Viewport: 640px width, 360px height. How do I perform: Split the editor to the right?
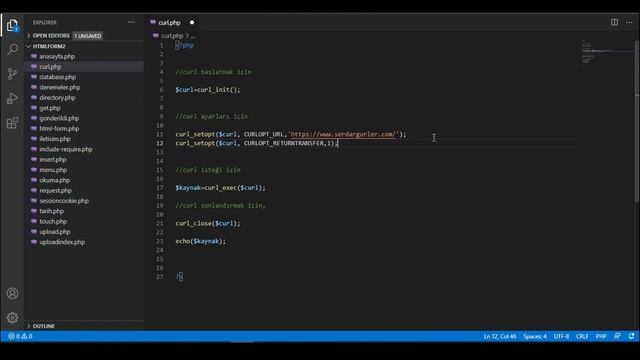pyautogui.click(x=614, y=22)
